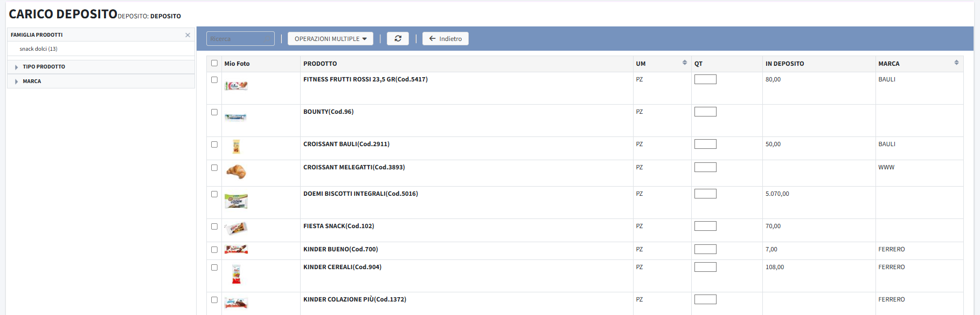Click product name KINDER BUENO(Cod.700)
This screenshot has height=315, width=980.
[340, 249]
